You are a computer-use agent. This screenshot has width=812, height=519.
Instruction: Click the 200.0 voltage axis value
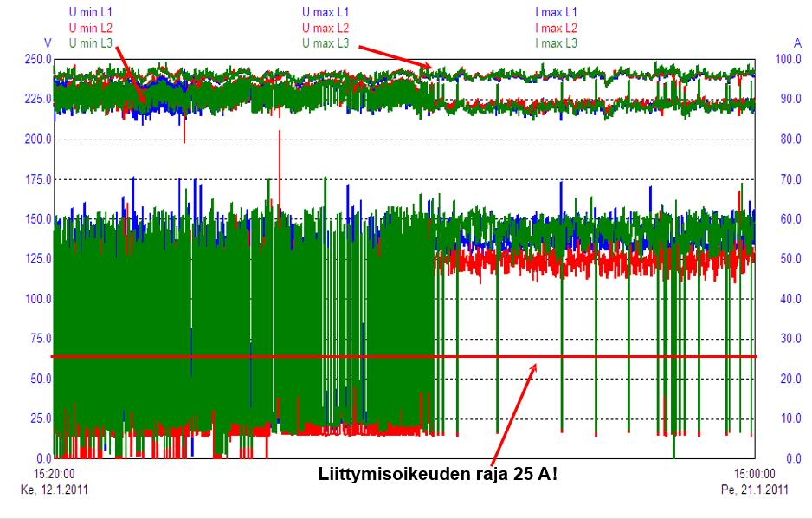[38, 139]
